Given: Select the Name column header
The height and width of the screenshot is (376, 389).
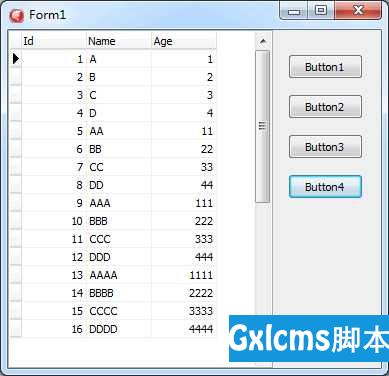Looking at the screenshot, I should pos(119,41).
